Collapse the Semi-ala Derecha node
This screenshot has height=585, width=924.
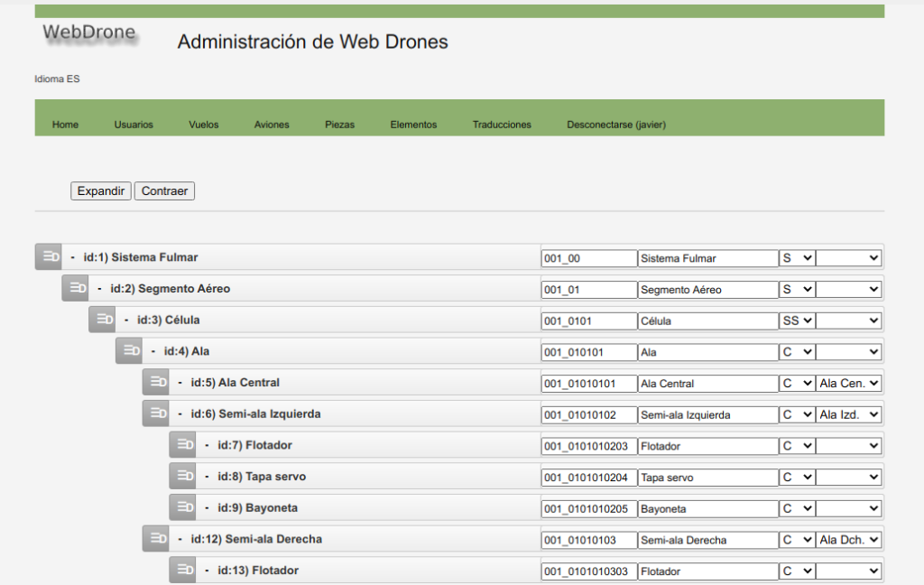pos(180,539)
